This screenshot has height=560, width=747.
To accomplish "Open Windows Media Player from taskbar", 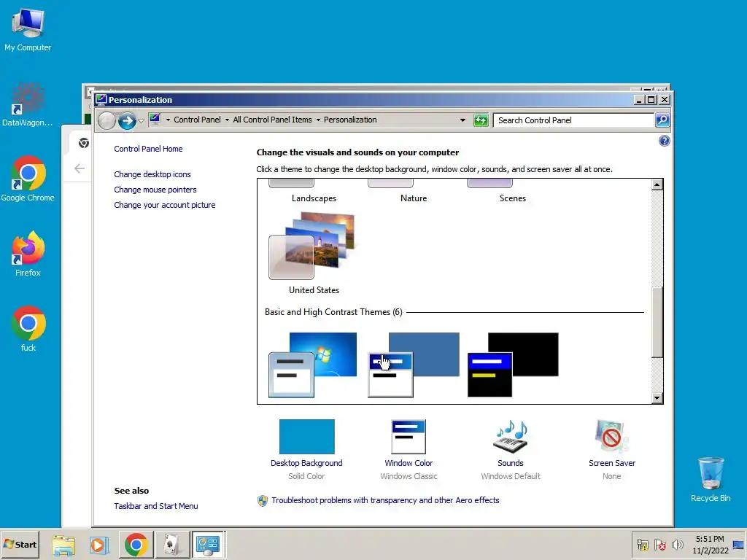I will (99, 545).
